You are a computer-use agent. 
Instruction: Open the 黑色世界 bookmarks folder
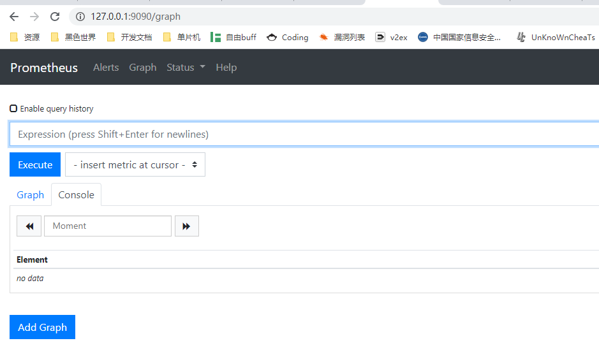(73, 37)
